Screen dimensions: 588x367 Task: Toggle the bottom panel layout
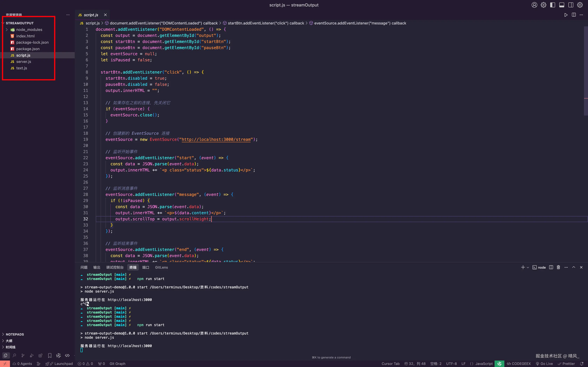[x=562, y=5]
